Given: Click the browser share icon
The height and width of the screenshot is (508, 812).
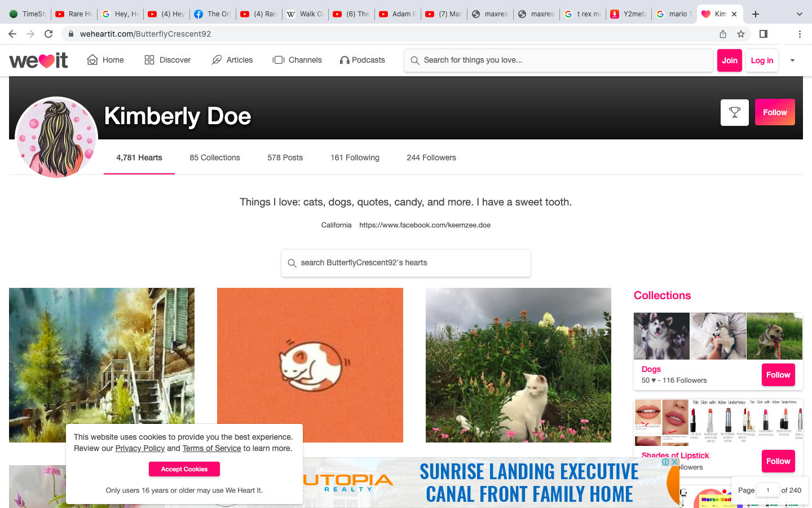Looking at the screenshot, I should [723, 34].
